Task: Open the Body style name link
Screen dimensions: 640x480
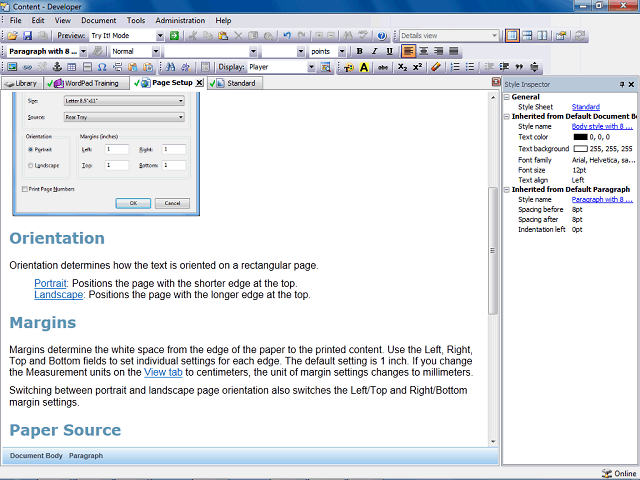Action: tap(602, 127)
